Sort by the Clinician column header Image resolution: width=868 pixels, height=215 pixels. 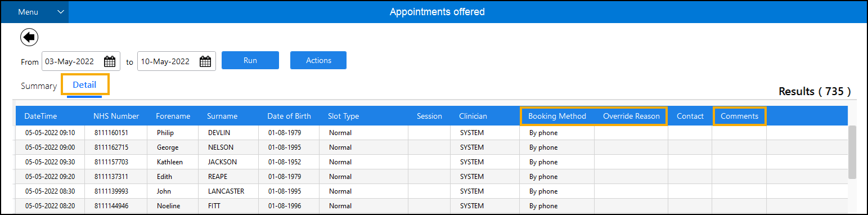point(473,116)
